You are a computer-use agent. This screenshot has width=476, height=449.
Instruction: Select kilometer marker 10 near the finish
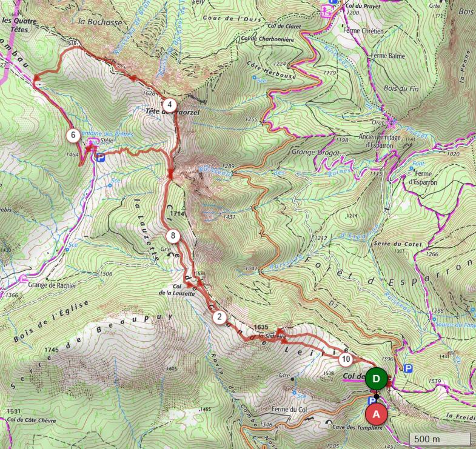click(346, 359)
